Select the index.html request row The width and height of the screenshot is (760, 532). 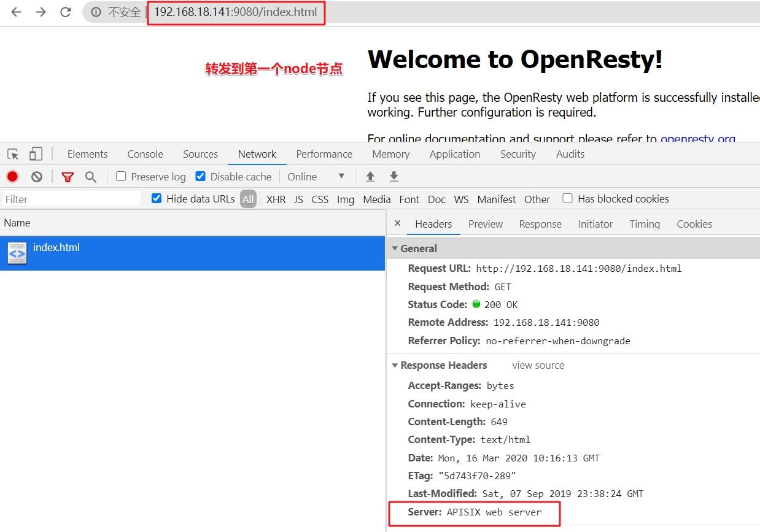193,253
